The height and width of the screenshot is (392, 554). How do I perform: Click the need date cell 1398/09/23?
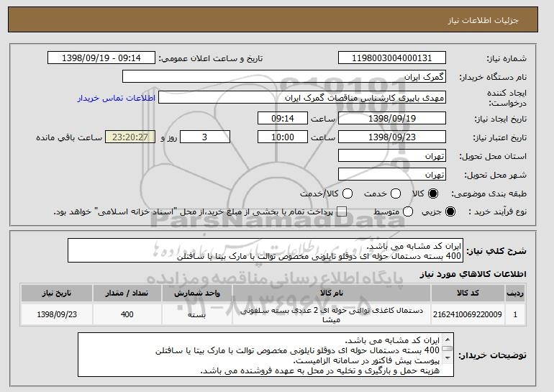tap(57, 314)
